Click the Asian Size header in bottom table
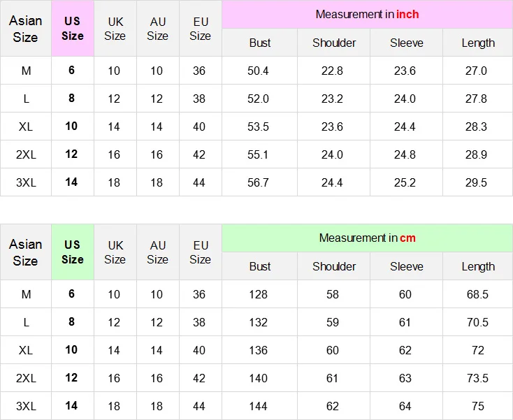Viewport: 513px width, 420px height. tap(26, 252)
